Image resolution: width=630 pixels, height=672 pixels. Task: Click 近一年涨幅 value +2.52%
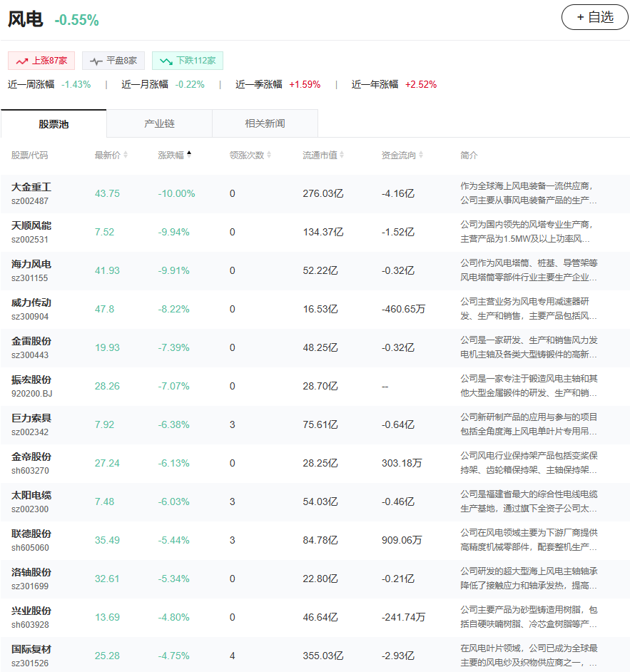tap(421, 84)
